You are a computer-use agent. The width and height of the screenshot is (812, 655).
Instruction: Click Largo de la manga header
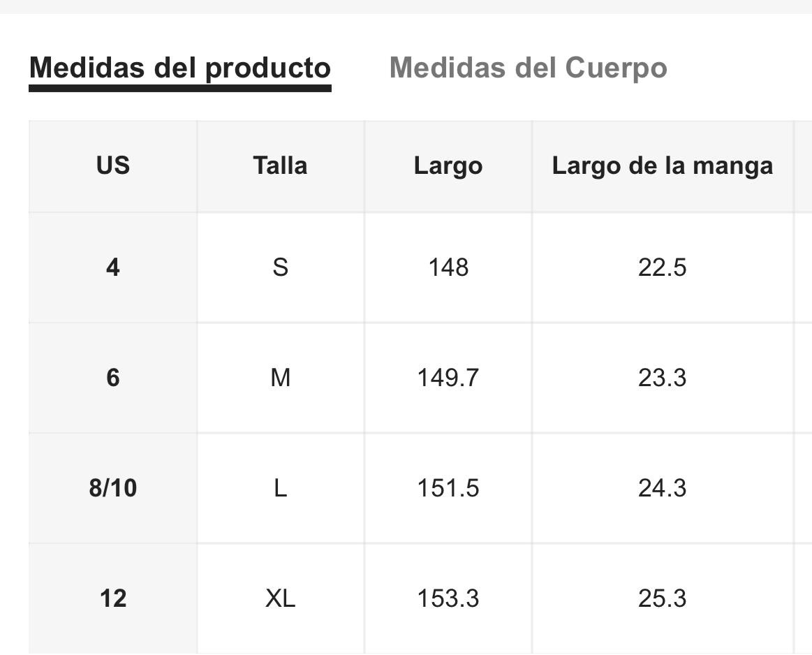(663, 165)
